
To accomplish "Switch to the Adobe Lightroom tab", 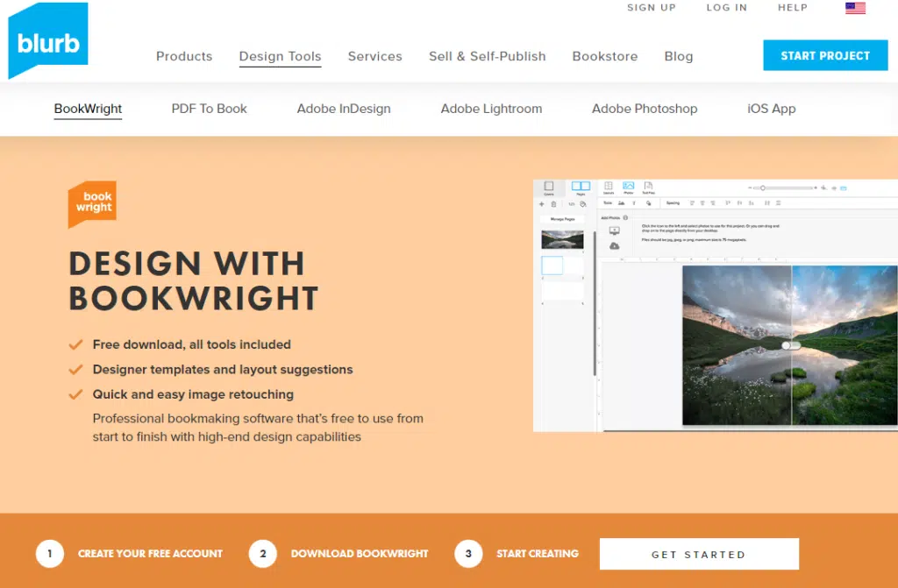I will pos(491,109).
